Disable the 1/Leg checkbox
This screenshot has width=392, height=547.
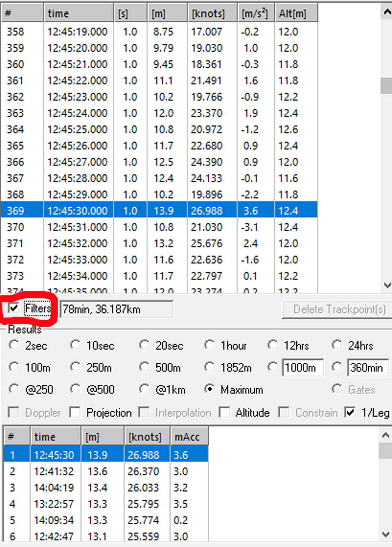click(349, 412)
